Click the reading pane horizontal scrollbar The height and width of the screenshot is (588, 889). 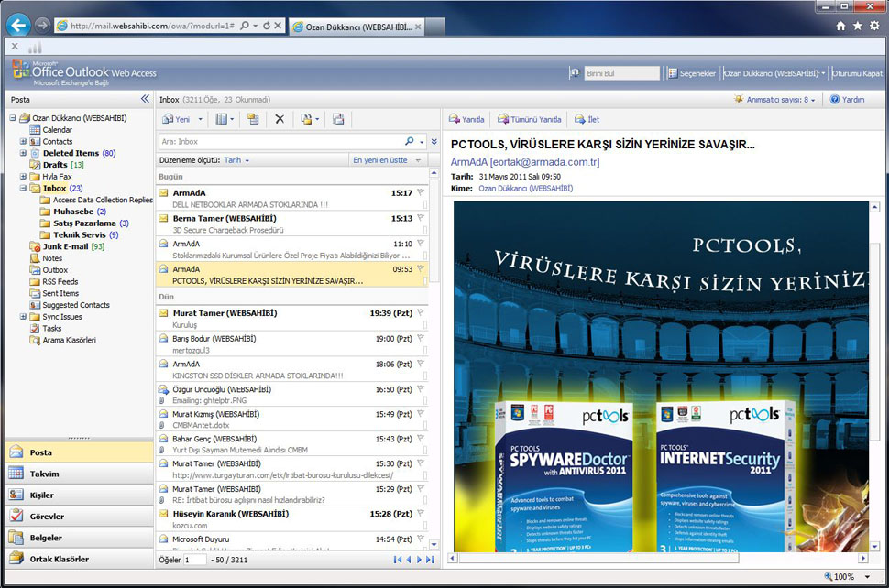tap(598, 559)
